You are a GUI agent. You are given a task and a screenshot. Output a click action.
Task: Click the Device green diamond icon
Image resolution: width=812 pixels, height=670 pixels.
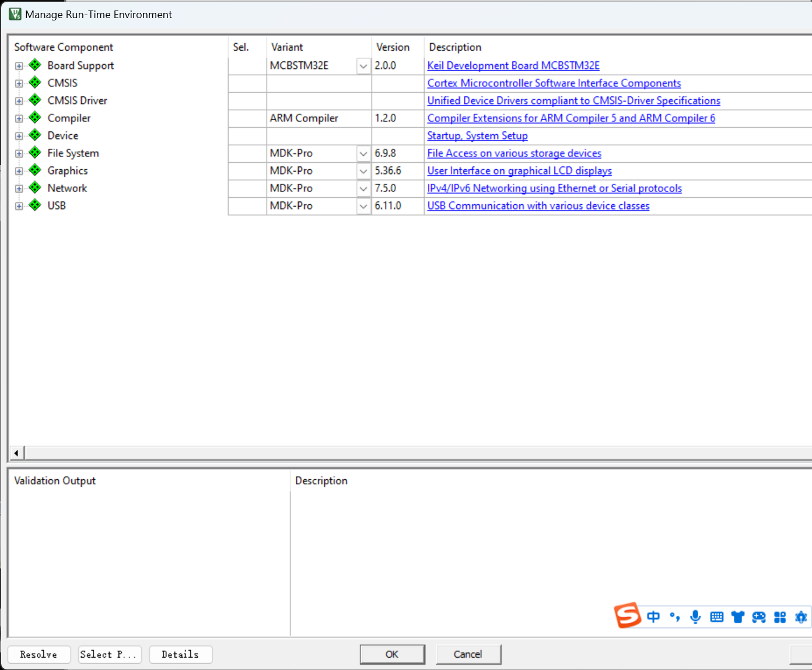pos(35,135)
